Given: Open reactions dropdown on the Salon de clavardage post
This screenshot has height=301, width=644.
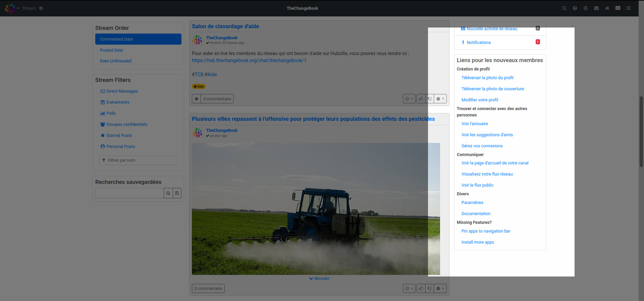Looking at the screenshot, I should point(409,99).
